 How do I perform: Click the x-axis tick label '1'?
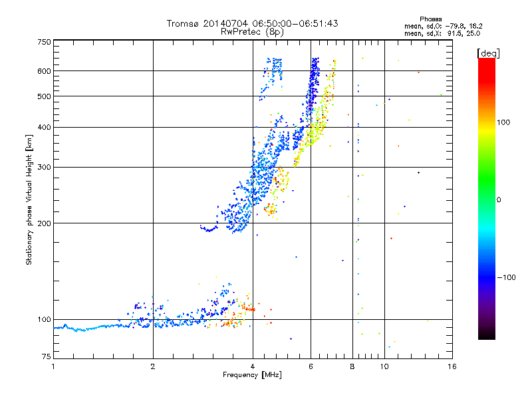tap(53, 366)
